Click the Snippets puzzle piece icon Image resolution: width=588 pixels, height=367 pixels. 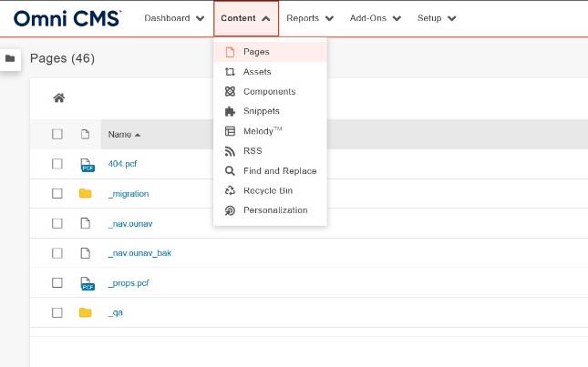[230, 111]
